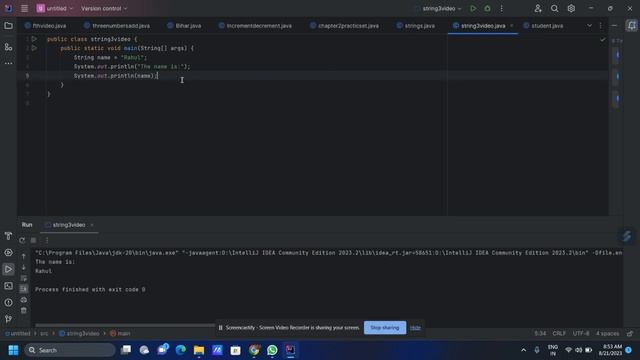Click Hide link on sharing bar

point(415,328)
